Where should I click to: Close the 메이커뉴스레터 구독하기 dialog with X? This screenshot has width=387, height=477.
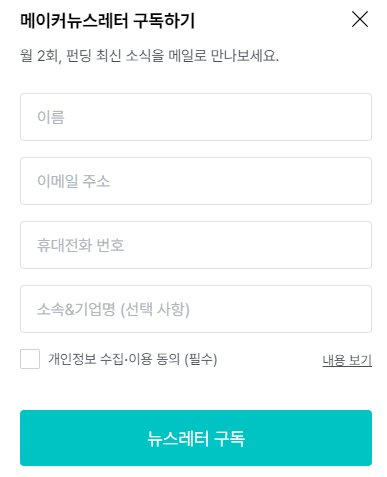click(360, 19)
